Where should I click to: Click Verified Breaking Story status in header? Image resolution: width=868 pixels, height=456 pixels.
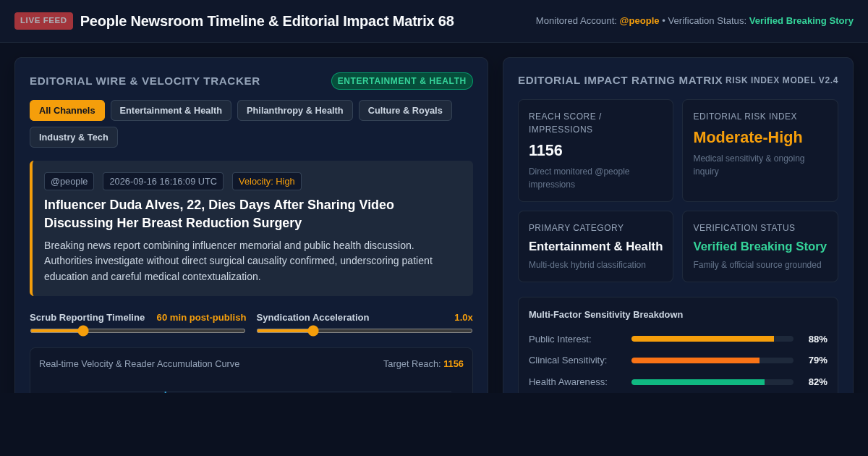pyautogui.click(x=801, y=20)
